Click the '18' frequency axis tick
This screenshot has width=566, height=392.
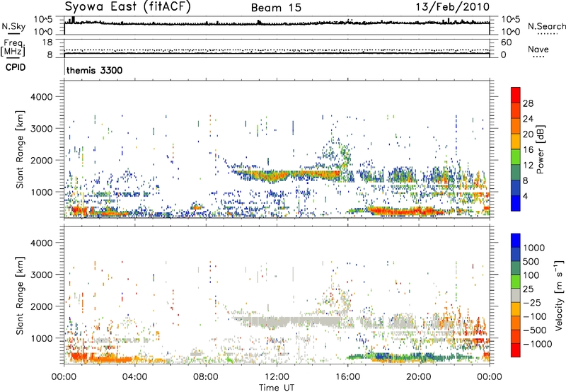(47, 42)
